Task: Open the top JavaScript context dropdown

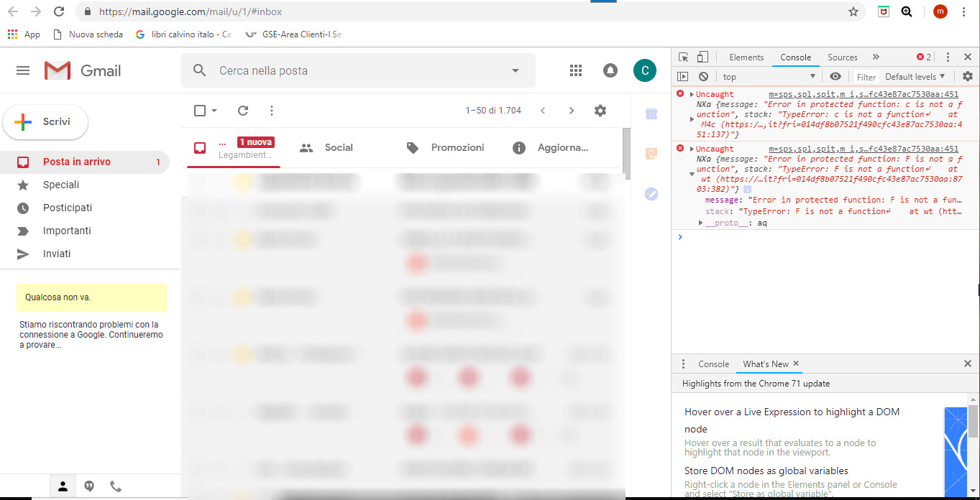Action: (x=769, y=77)
